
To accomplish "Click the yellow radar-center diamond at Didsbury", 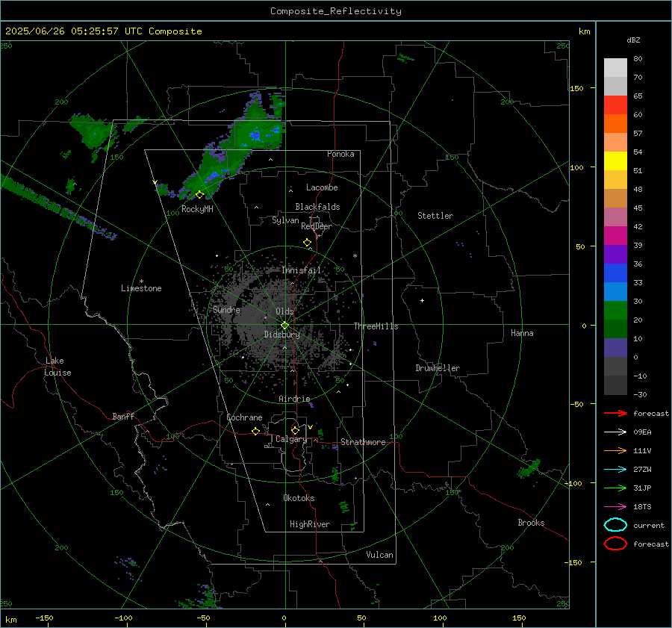I will click(284, 325).
